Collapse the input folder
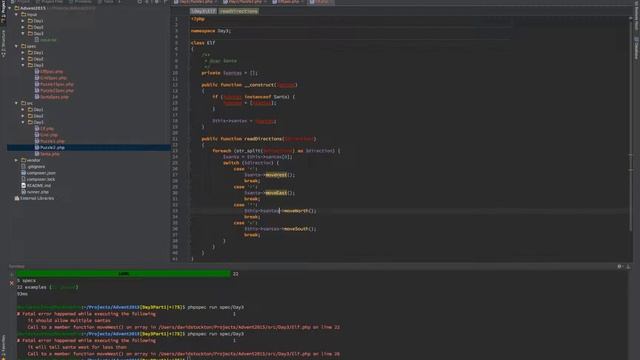The height and width of the screenshot is (360, 640). pos(16,14)
